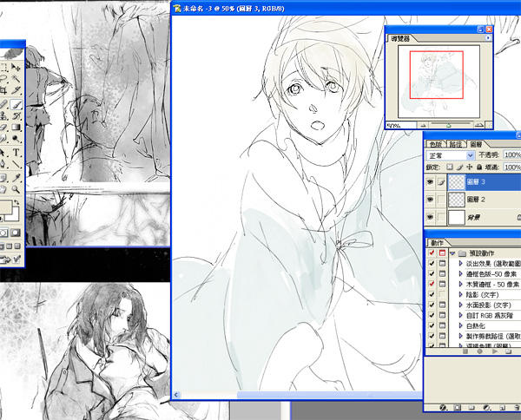This screenshot has width=521, height=420.
Task: Select the History Brush tool
Action: [16, 115]
